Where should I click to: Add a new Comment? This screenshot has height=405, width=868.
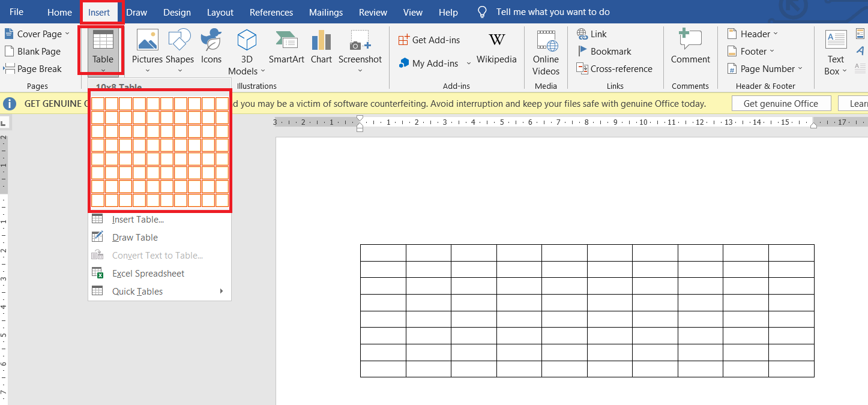coord(690,47)
